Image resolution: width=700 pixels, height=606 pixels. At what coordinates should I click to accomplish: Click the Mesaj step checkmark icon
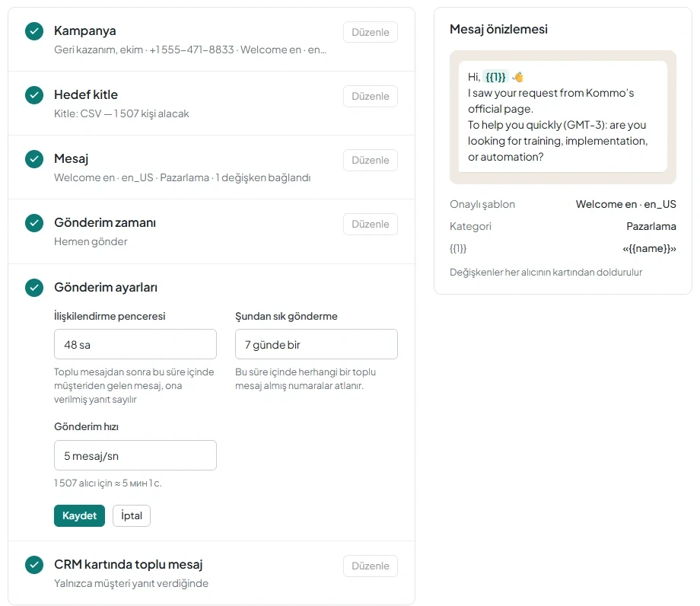coord(34,159)
